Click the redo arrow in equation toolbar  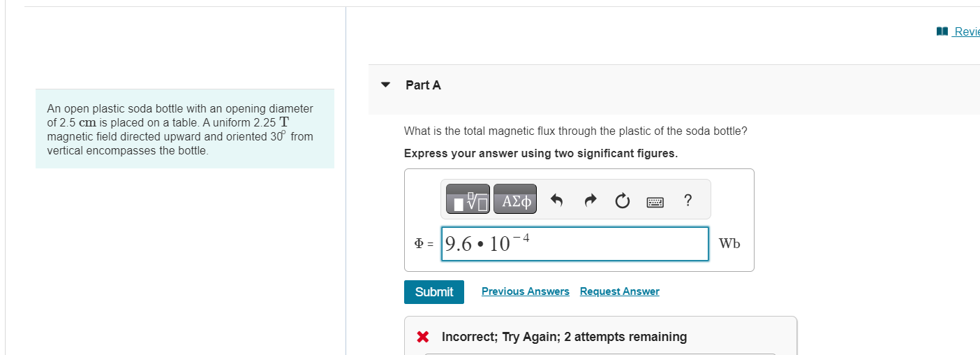(x=591, y=201)
